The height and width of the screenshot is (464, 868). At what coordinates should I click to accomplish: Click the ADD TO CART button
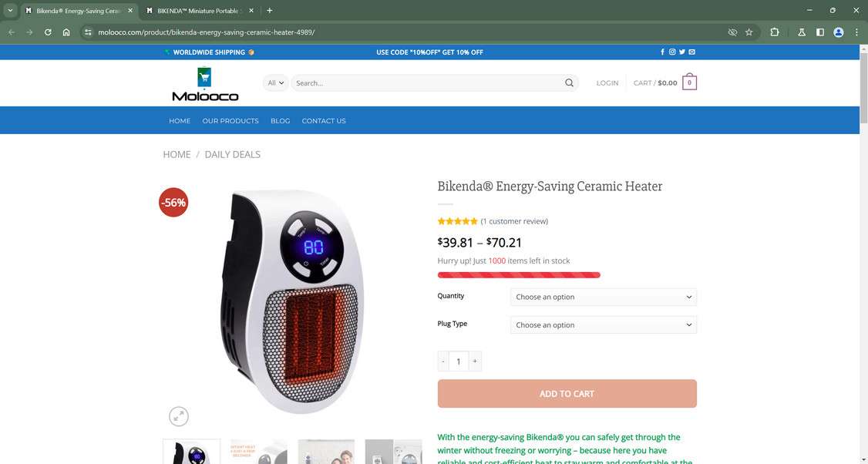pos(567,394)
